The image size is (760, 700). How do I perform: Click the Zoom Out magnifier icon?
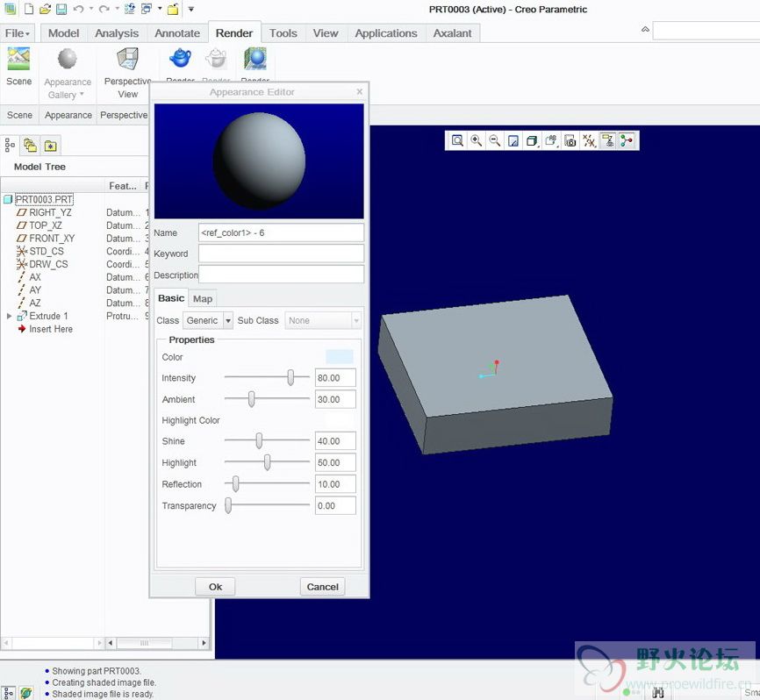pyautogui.click(x=495, y=140)
